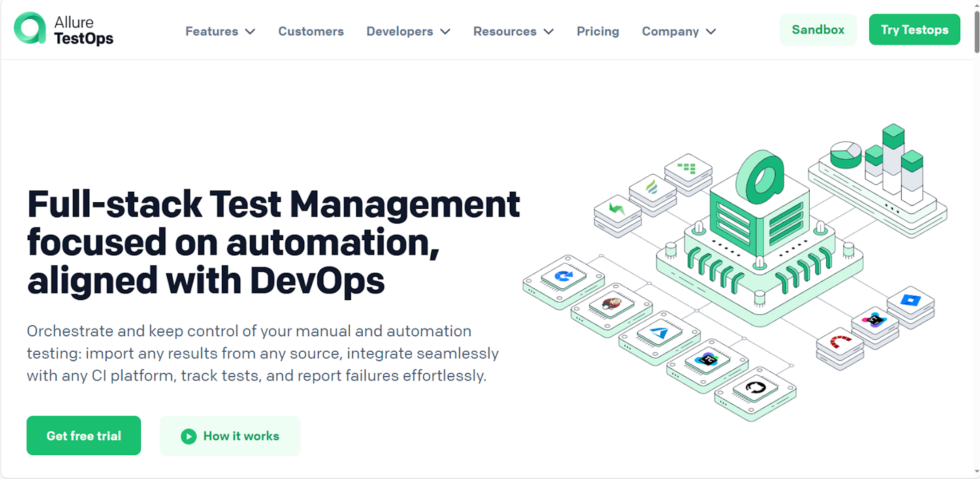Screen dimensions: 980x479
Task: Click the 'Orchestrate and keep control' paragraph
Action: (263, 353)
